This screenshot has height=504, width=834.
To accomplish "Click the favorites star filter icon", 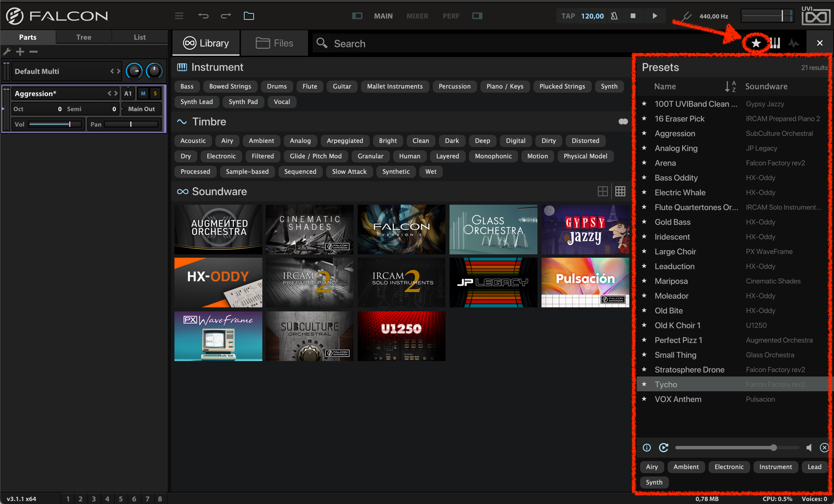I will [755, 43].
